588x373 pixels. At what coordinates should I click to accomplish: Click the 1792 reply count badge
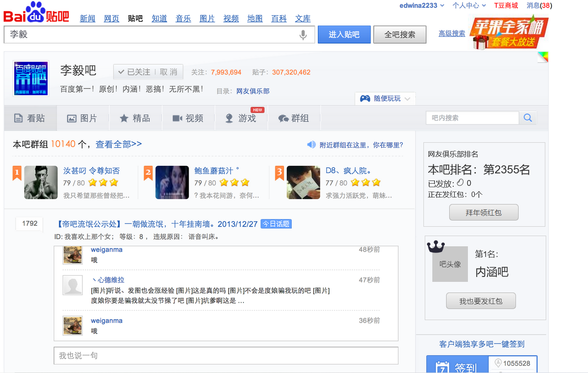pyautogui.click(x=30, y=224)
